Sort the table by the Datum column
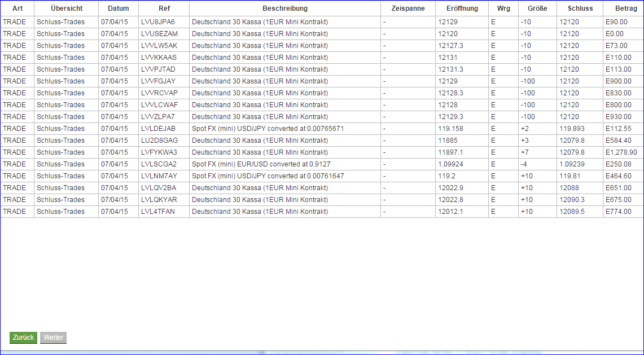The image size is (644, 355). pos(119,8)
